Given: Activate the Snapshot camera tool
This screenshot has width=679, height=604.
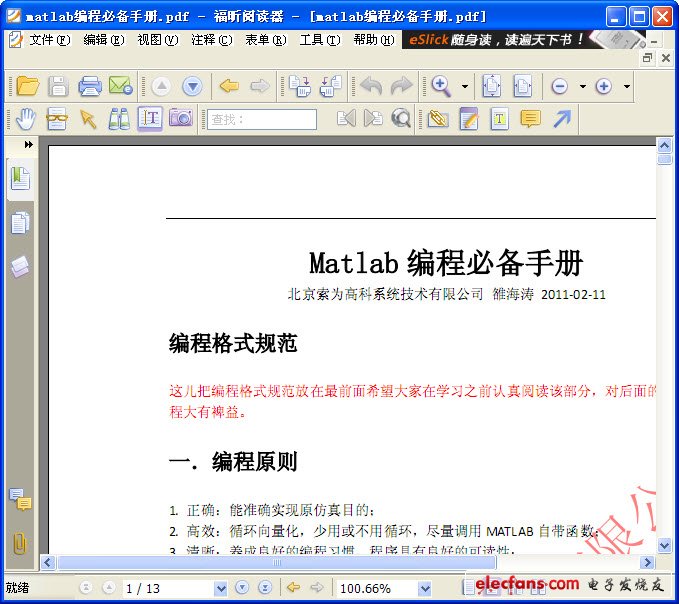Looking at the screenshot, I should tap(180, 119).
